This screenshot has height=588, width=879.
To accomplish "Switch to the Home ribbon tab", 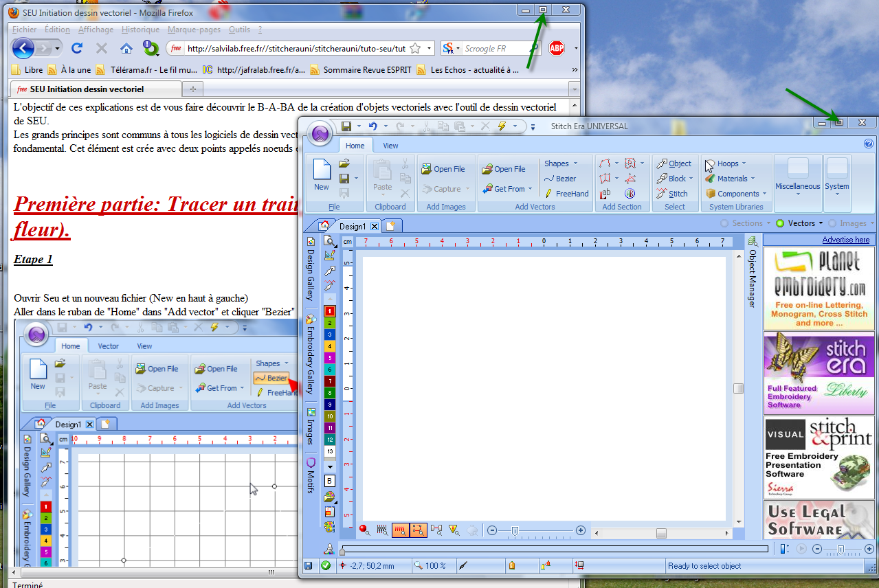I will point(355,146).
